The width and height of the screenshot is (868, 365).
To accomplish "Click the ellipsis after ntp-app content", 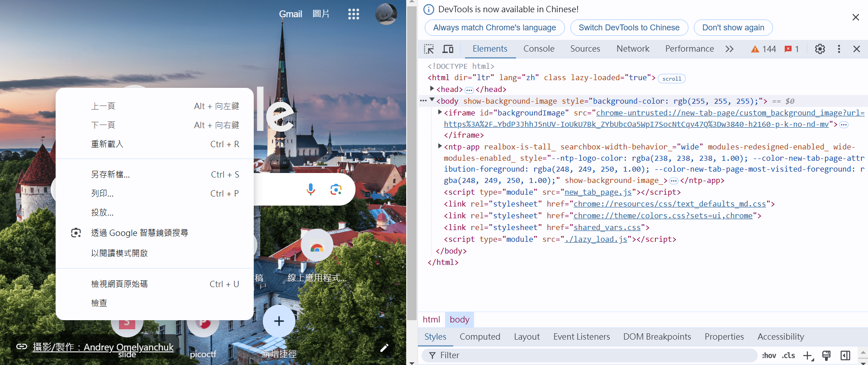I will point(674,181).
